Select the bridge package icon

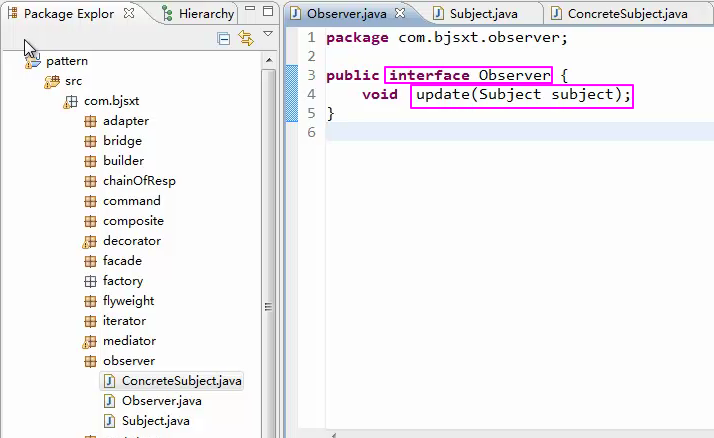(x=91, y=141)
